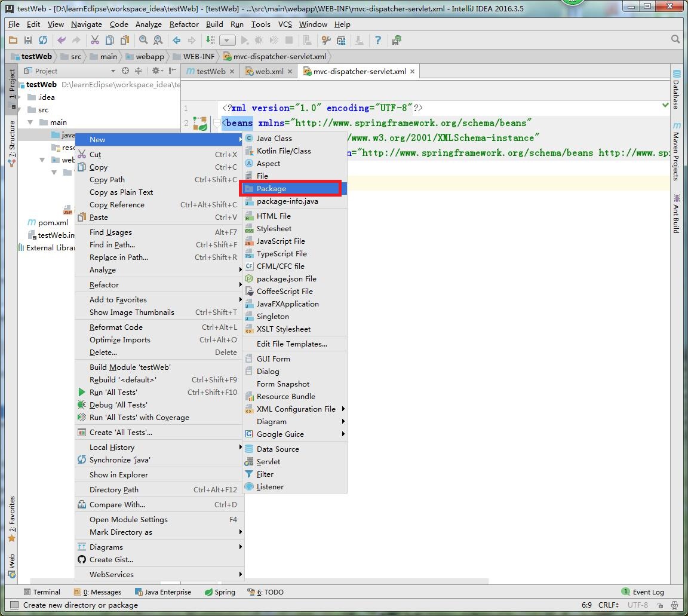Screen dimensions: 688x616
Task: Open the Refactor menu in menu bar
Action: click(x=184, y=24)
